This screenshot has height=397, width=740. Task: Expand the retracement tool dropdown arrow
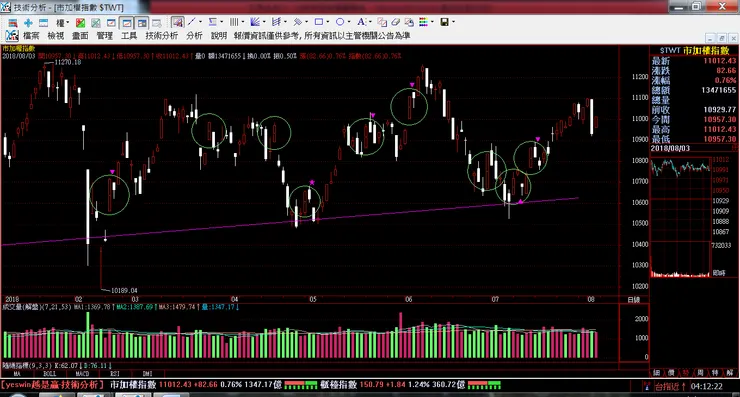point(221,22)
